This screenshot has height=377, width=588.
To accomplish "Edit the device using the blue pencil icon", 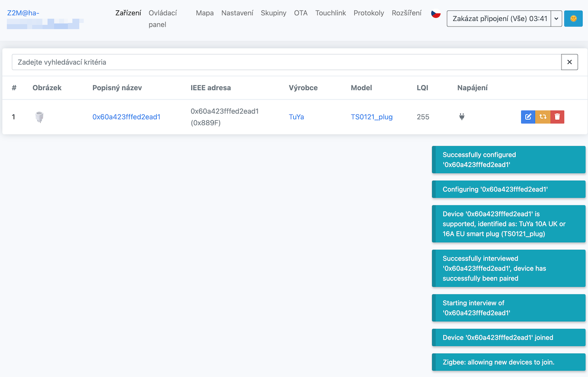I will (528, 117).
